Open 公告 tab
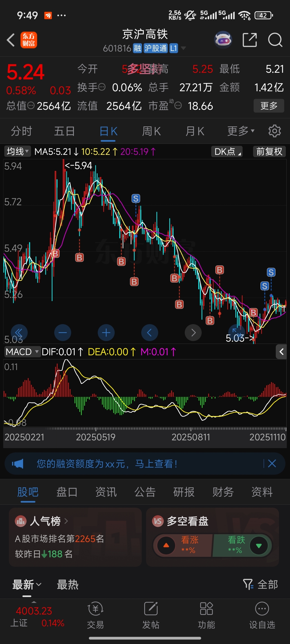 [145, 492]
